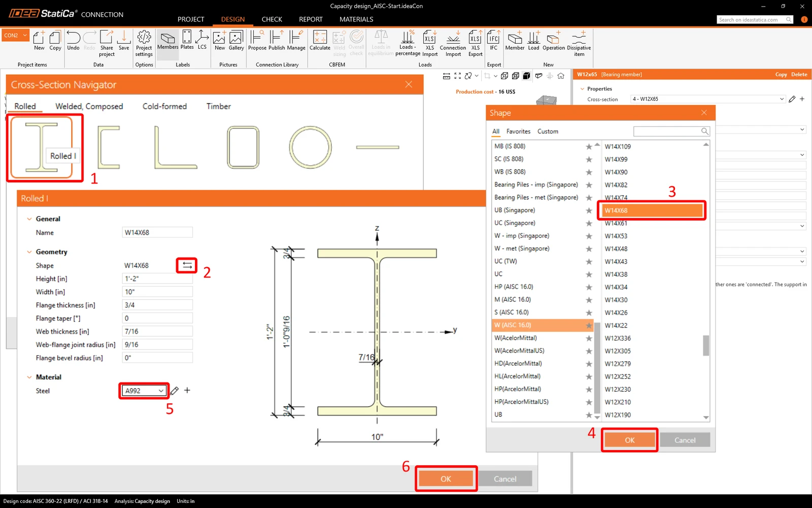
Task: Toggle the favorite star for HP (AISC 16.0)
Action: [x=589, y=287]
